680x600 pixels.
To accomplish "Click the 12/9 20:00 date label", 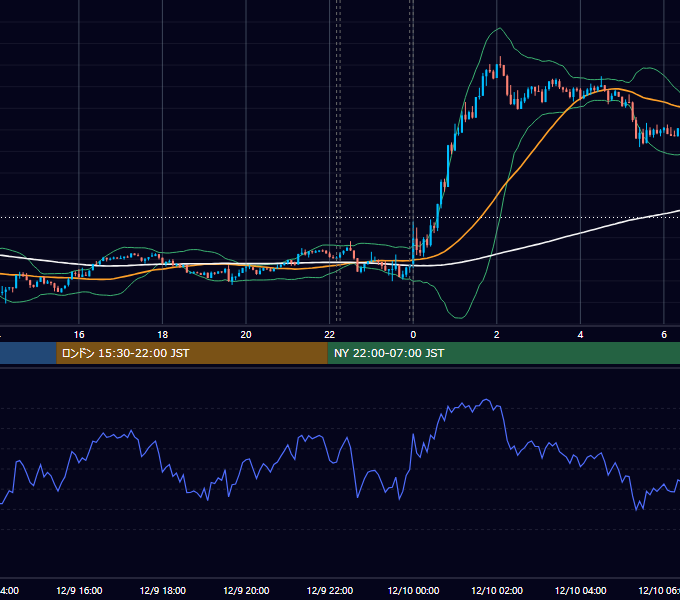I will [246, 590].
